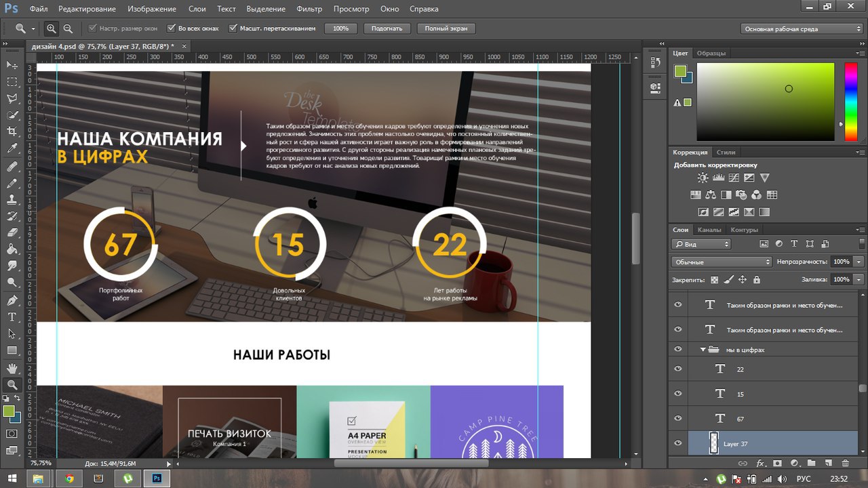
Task: Open the layer styles fx menu
Action: pyautogui.click(x=760, y=463)
